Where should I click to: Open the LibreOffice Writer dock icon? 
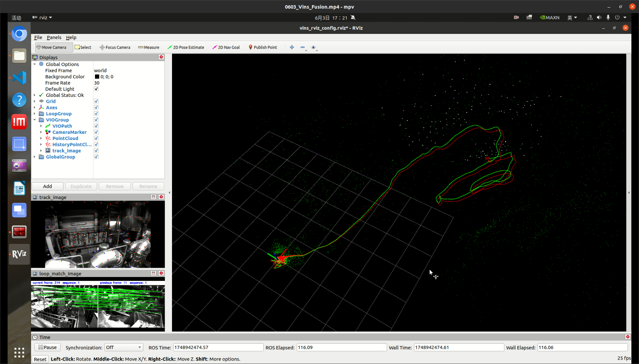[x=19, y=188]
